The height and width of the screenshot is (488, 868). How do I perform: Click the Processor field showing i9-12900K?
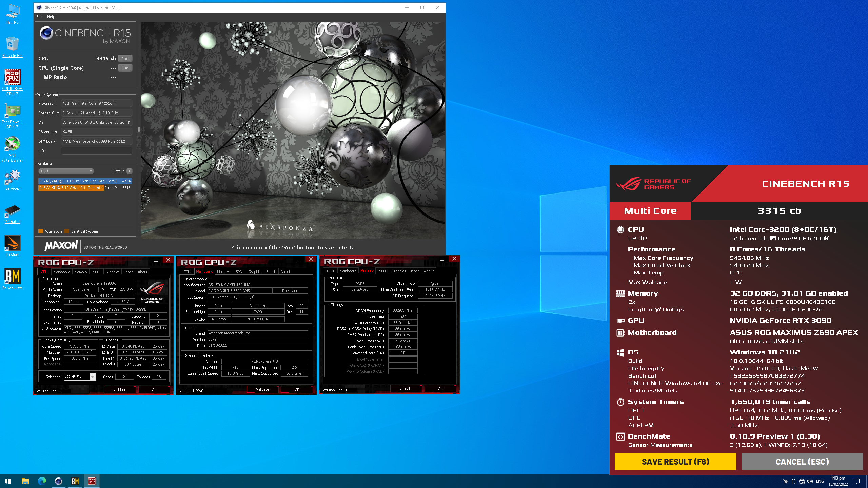[97, 103]
